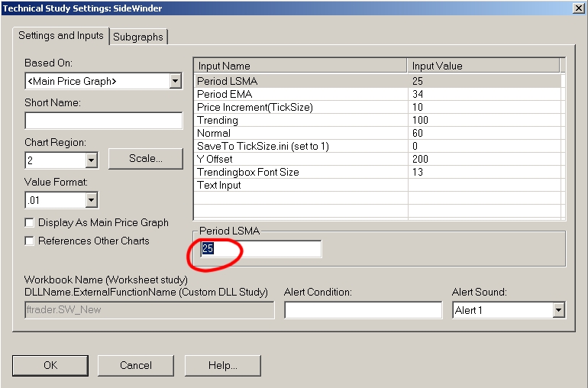Select the Settings and Inputs tab
The image size is (588, 388).
click(62, 36)
